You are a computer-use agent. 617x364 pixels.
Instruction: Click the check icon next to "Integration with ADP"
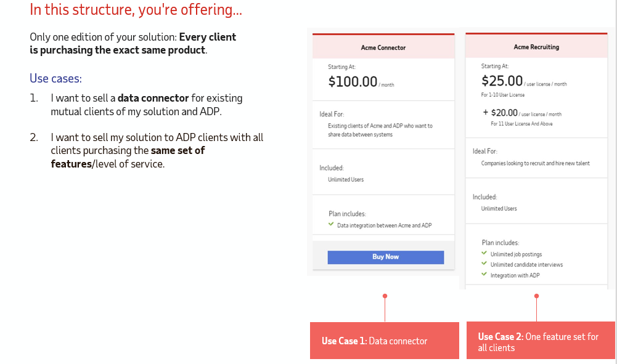tap(484, 275)
